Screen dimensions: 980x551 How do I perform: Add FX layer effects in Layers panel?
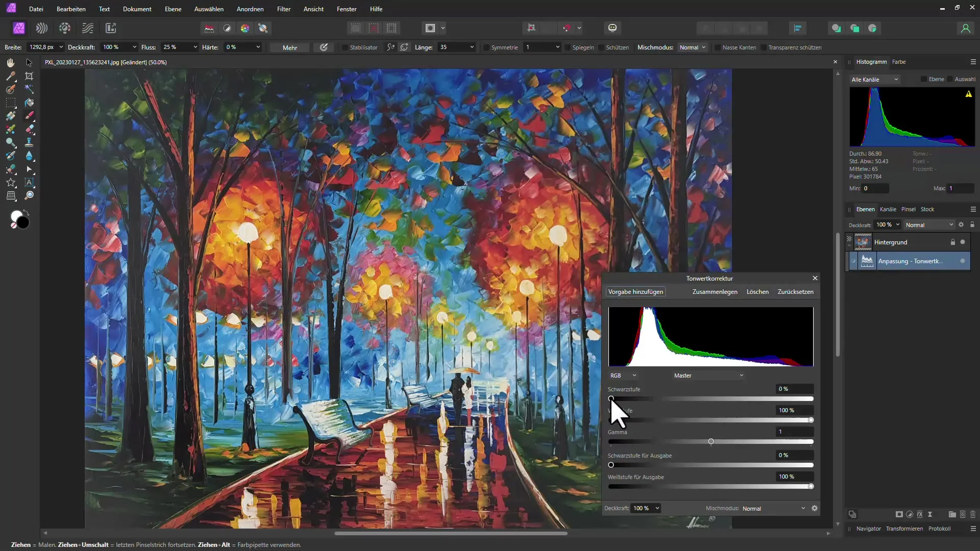coord(920,514)
